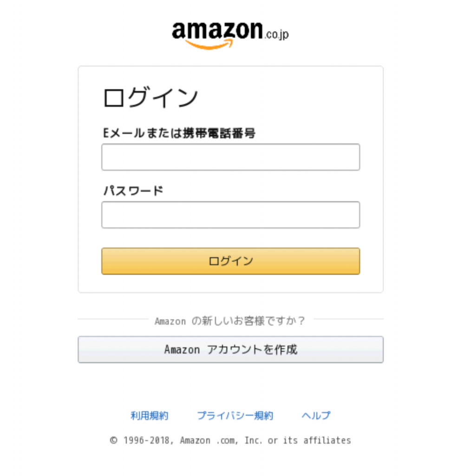This screenshot has width=465, height=476.
Task: Focus the Eメールまたは携帯電話番号 input field
Action: coord(230,157)
